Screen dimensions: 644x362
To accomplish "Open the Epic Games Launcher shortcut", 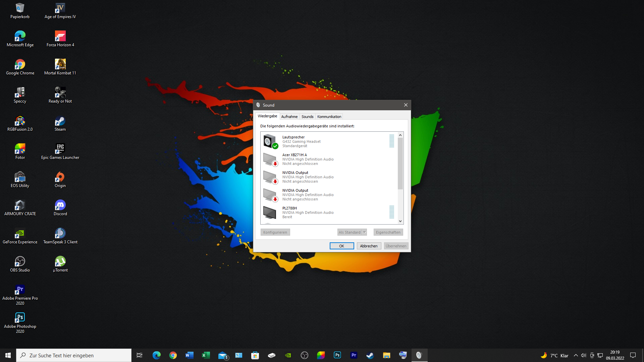I will pos(60,152).
